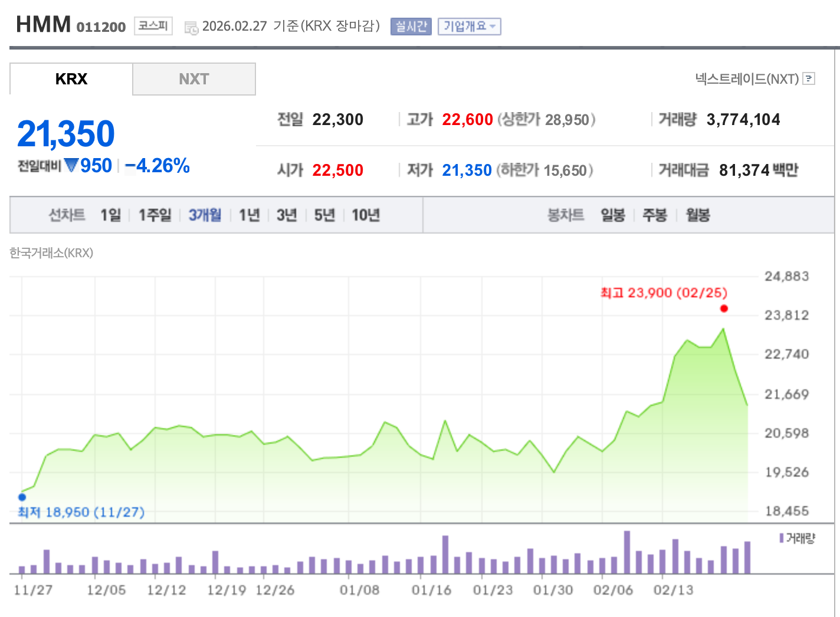
Task: Click the 거래량 value 3,774,104
Action: coord(743,120)
